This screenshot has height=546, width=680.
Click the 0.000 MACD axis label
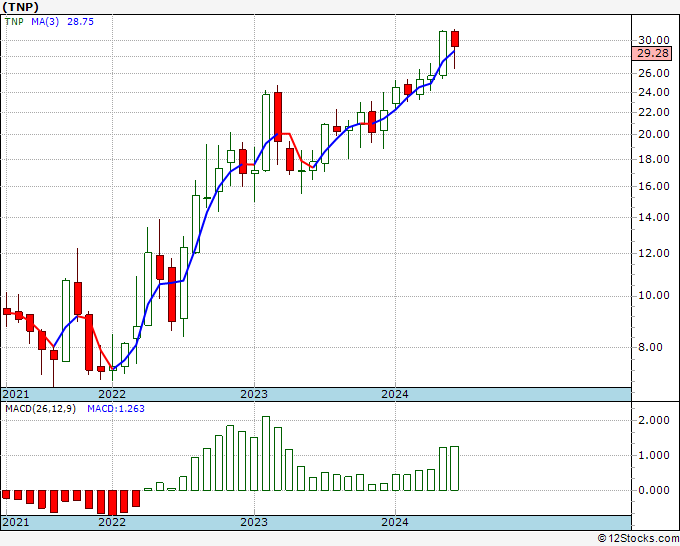[x=654, y=490]
